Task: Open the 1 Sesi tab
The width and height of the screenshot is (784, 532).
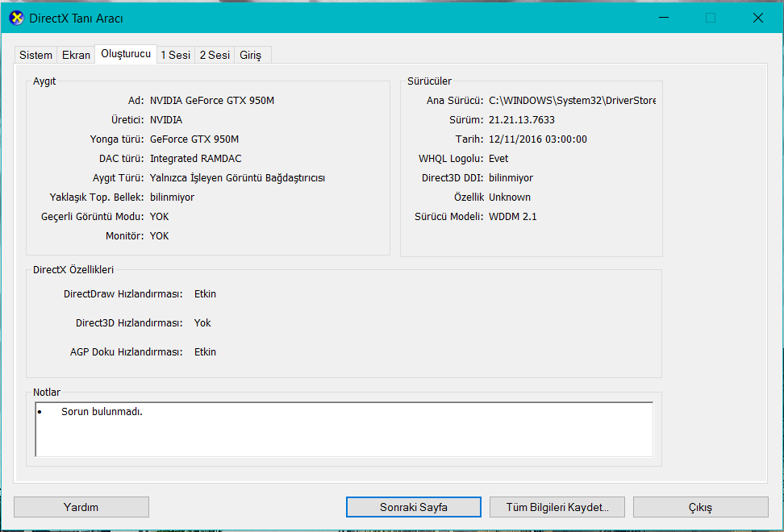Action: click(176, 55)
